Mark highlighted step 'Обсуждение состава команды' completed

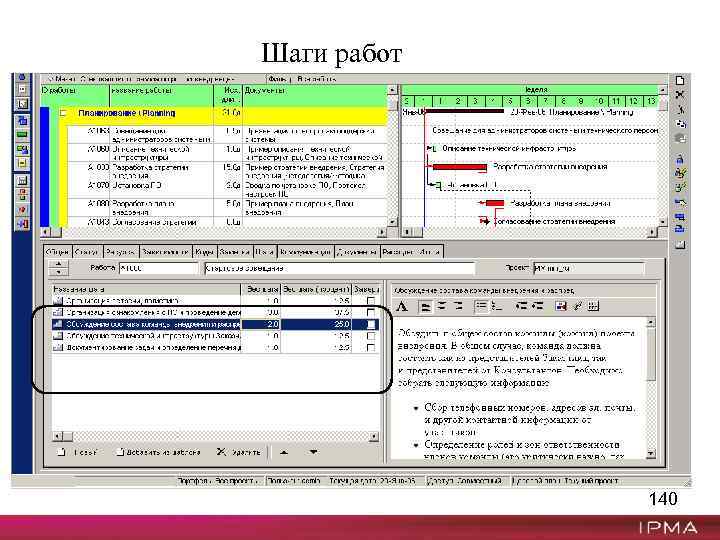370,324
